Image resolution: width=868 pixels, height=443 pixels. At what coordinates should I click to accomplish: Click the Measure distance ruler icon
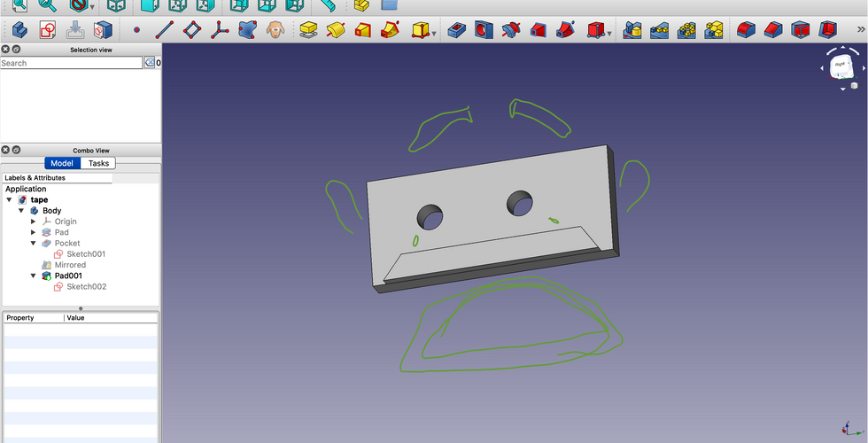328,5
